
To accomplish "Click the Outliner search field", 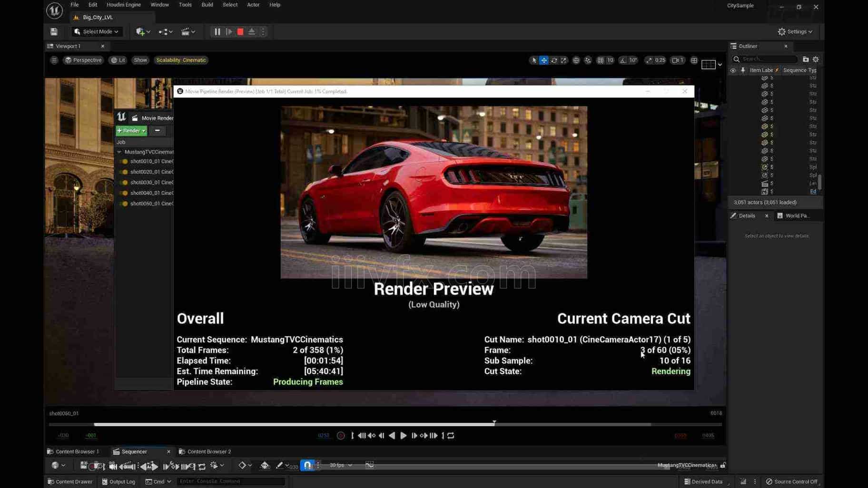I will (765, 59).
